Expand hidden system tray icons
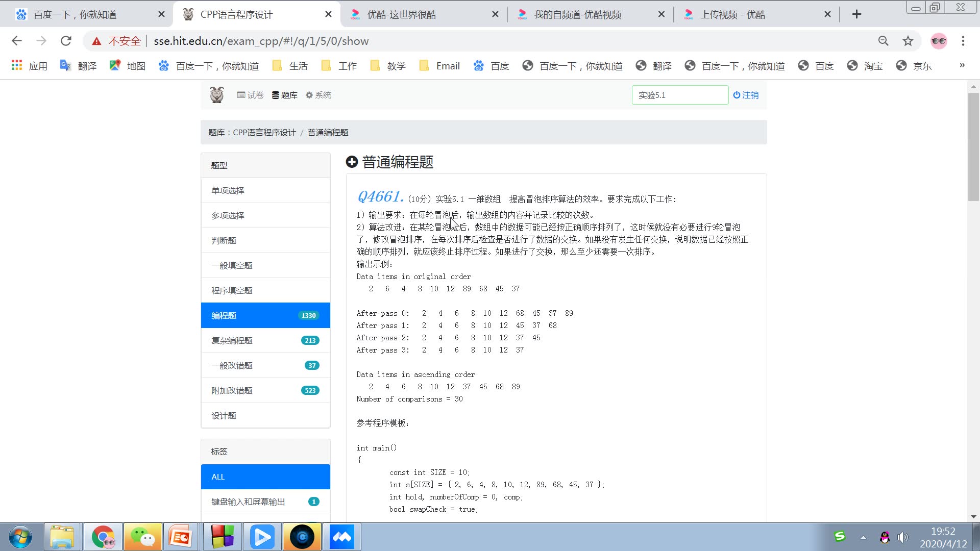The image size is (980, 551). (863, 537)
